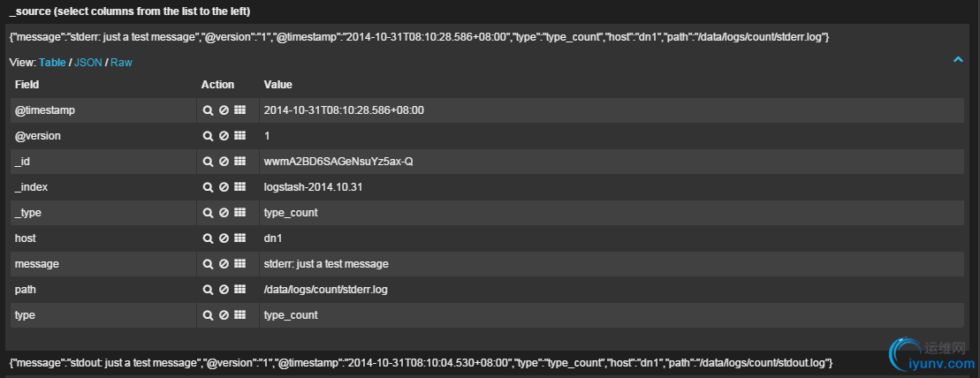
Task: Toggle the _id column table icon
Action: pos(239,162)
